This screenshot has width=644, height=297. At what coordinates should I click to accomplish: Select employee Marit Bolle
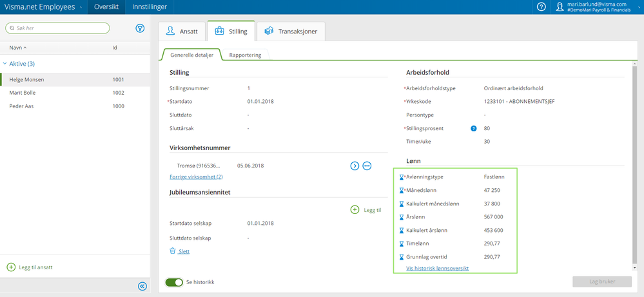(x=75, y=93)
